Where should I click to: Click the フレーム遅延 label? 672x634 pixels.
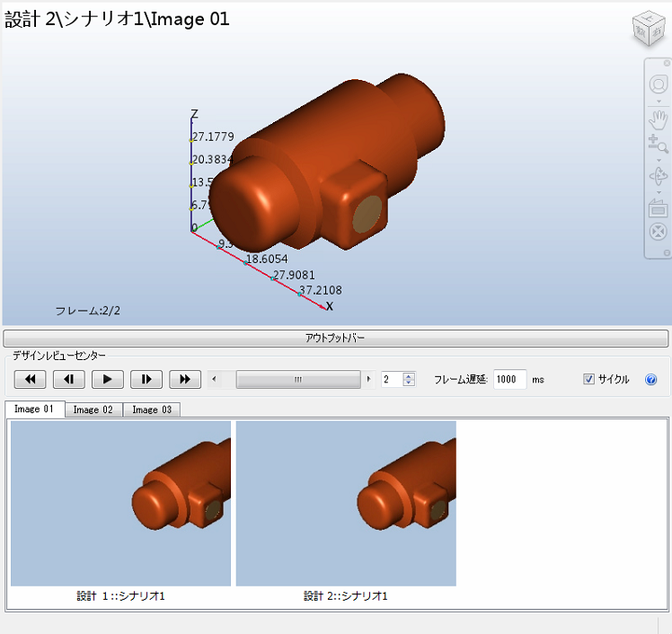click(461, 380)
